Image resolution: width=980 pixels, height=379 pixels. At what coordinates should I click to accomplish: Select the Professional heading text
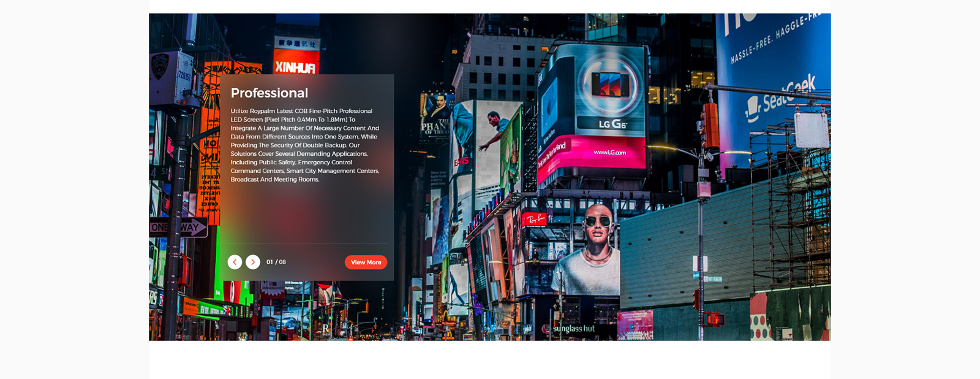[269, 93]
